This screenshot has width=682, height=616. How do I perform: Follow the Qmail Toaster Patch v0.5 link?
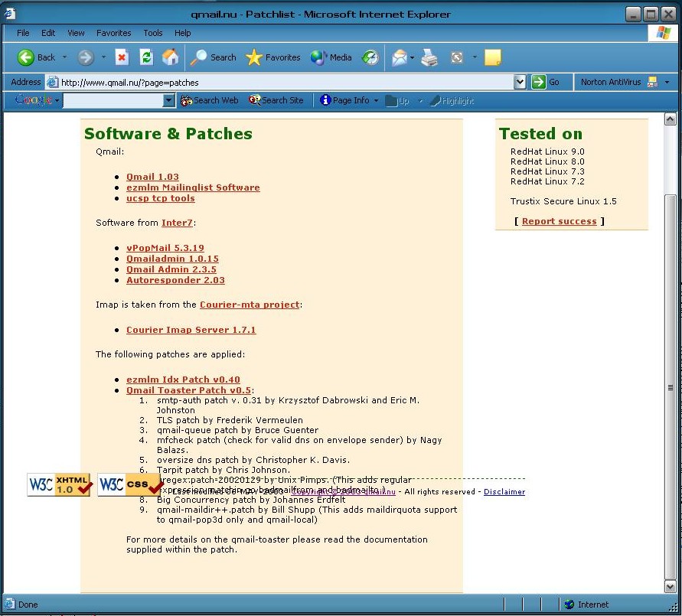point(189,390)
